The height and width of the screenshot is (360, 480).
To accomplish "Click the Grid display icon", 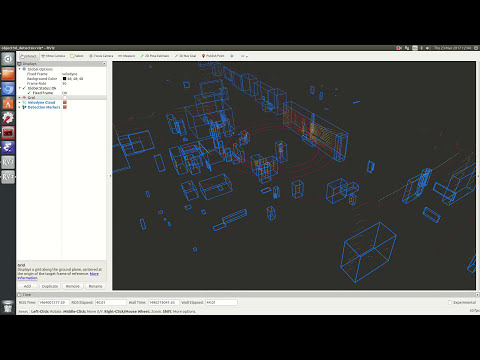I will (24, 98).
